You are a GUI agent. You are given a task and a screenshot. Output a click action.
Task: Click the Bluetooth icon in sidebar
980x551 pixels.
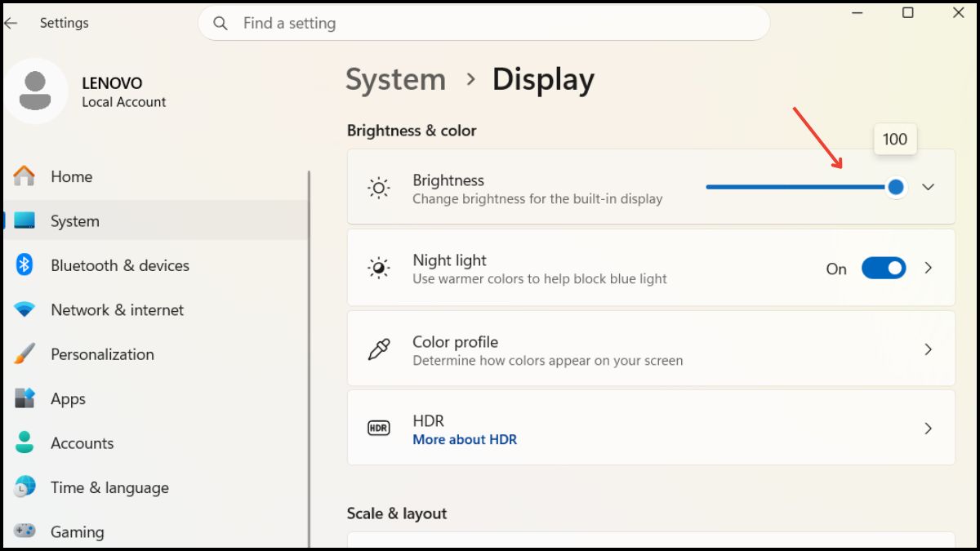(x=24, y=264)
